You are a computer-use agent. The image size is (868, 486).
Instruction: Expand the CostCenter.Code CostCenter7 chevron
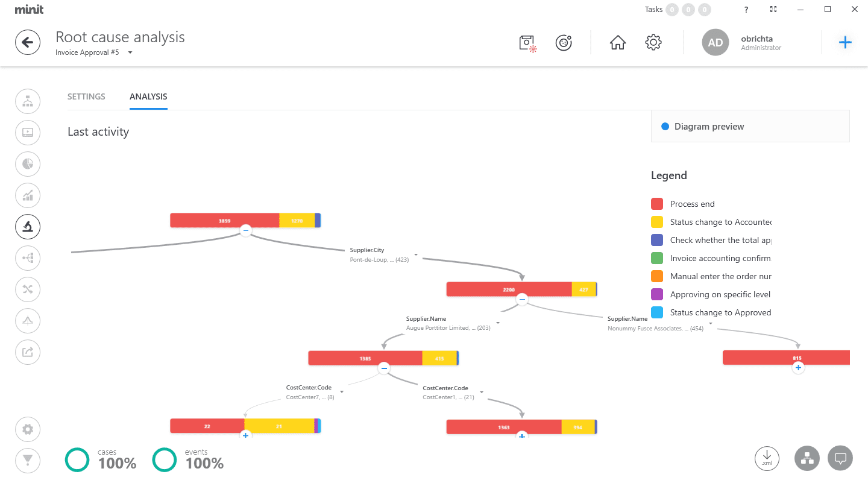[x=342, y=392]
